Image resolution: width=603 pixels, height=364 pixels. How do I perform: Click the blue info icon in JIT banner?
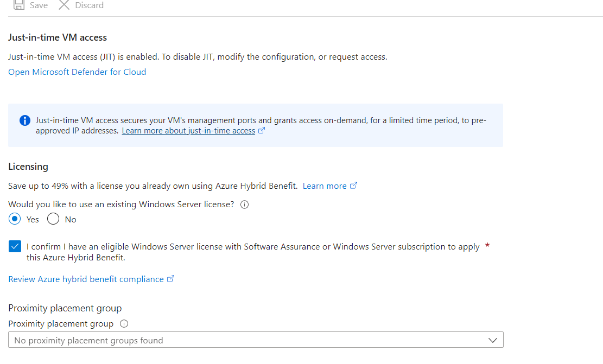click(25, 120)
